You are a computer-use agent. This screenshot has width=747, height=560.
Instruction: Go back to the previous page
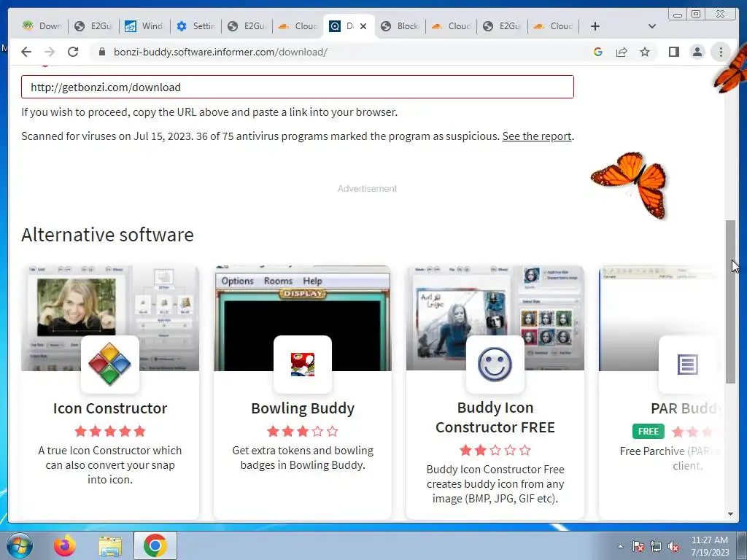pyautogui.click(x=26, y=52)
